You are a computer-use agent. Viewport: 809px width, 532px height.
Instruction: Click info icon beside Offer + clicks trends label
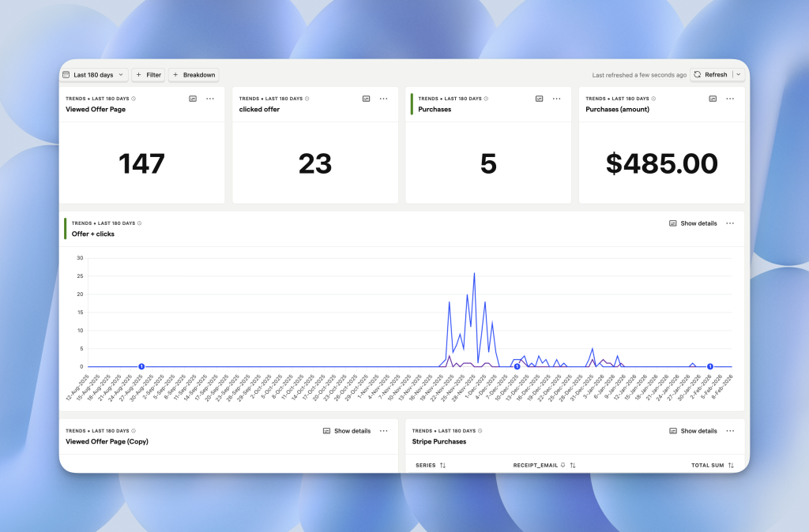(x=141, y=223)
